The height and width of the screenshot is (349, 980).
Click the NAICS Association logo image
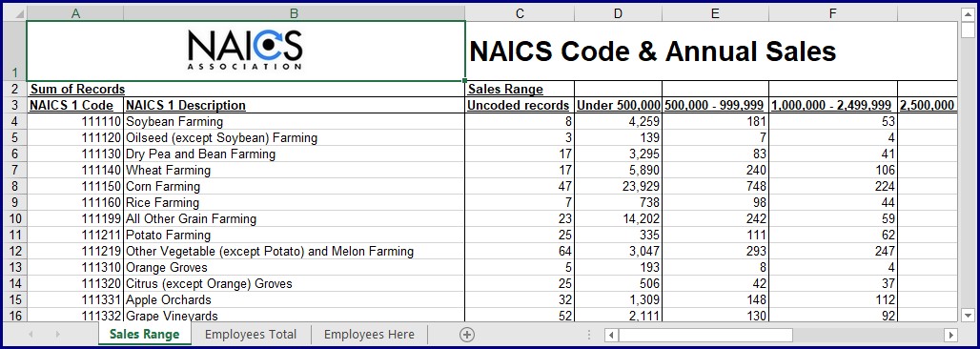click(245, 50)
